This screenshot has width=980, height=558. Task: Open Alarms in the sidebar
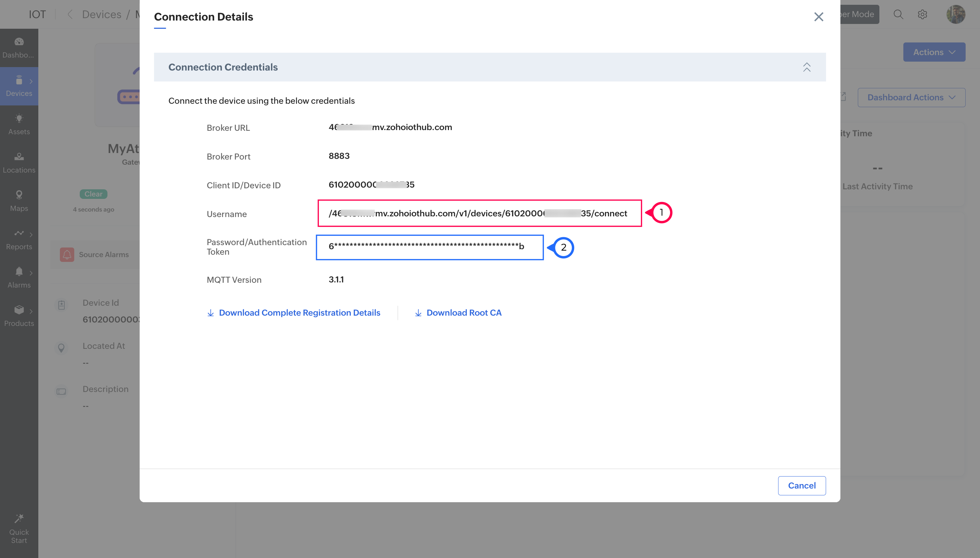click(19, 278)
